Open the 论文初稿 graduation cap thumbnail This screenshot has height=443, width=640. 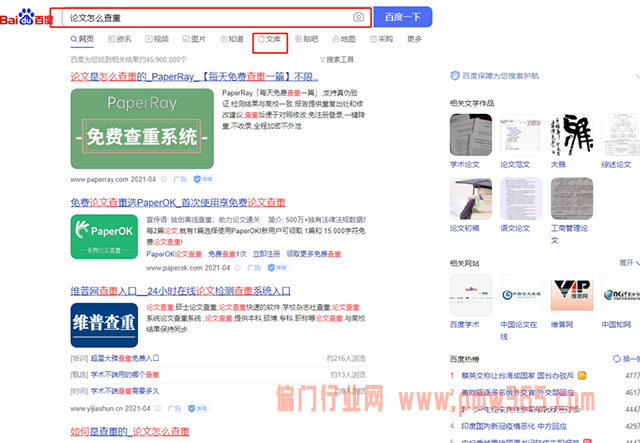tap(471, 198)
